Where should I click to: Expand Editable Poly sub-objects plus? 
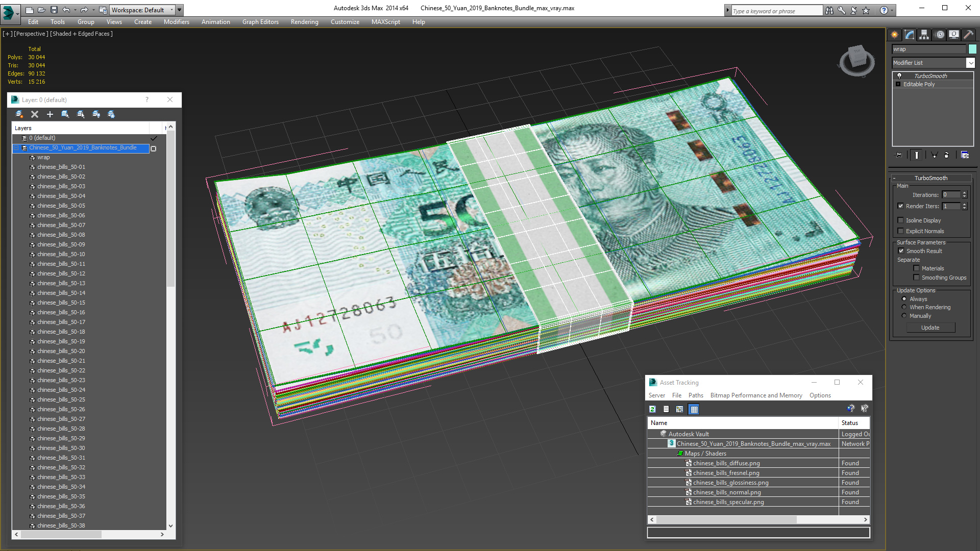click(x=898, y=84)
